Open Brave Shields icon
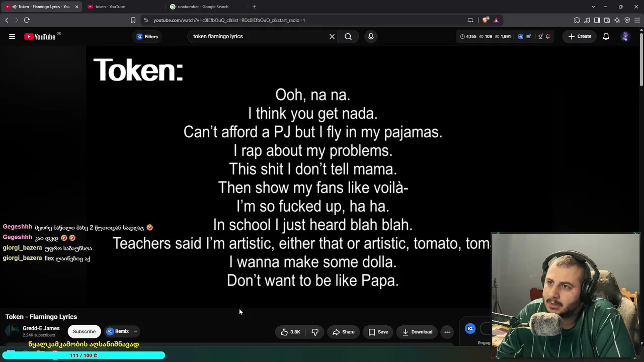The width and height of the screenshot is (644, 362). pyautogui.click(x=485, y=20)
